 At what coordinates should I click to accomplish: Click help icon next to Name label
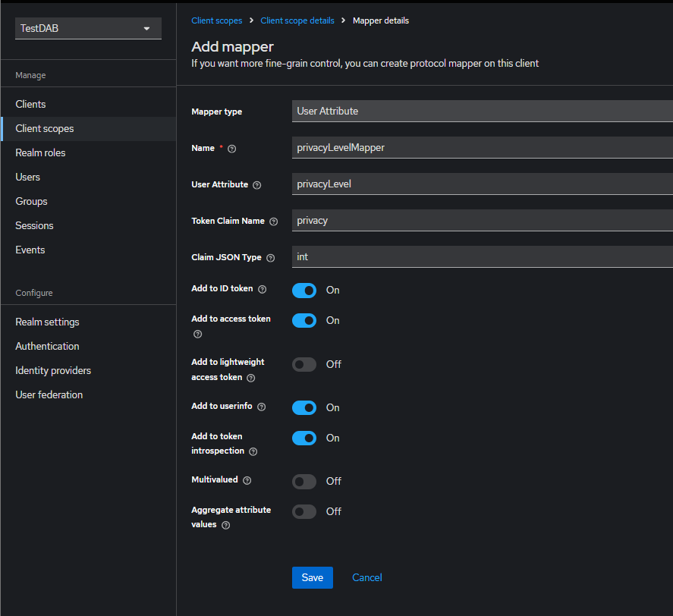pyautogui.click(x=232, y=149)
